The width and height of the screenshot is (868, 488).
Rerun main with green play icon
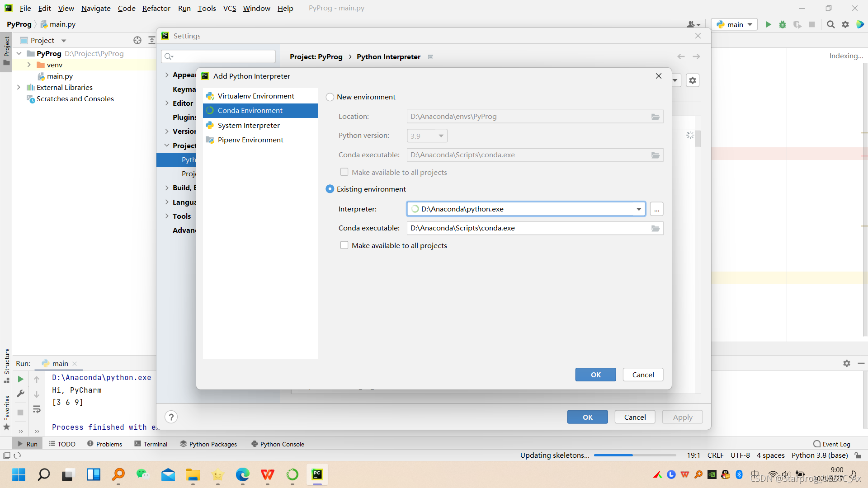pos(20,379)
